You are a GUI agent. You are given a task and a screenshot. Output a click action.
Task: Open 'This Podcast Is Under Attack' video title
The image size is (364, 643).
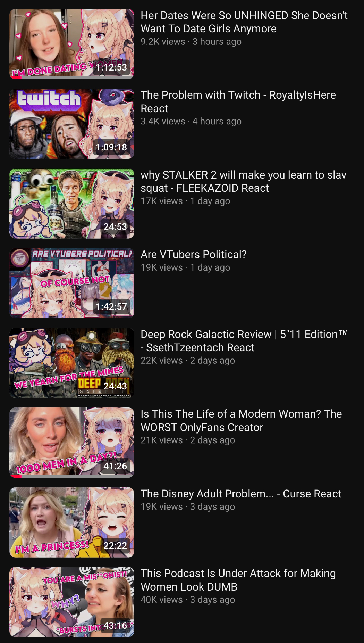(238, 580)
